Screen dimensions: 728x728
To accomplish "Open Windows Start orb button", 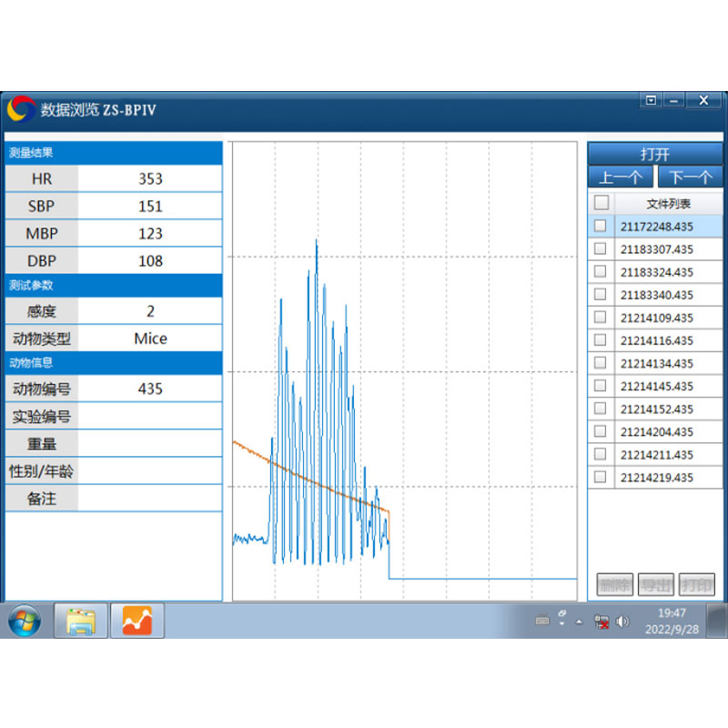I will tap(25, 621).
